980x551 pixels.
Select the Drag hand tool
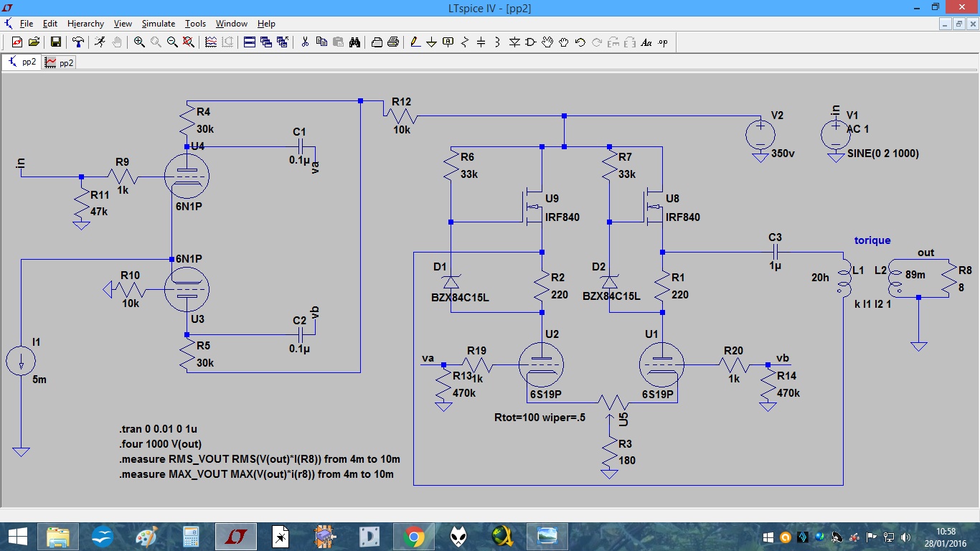pyautogui.click(x=564, y=42)
